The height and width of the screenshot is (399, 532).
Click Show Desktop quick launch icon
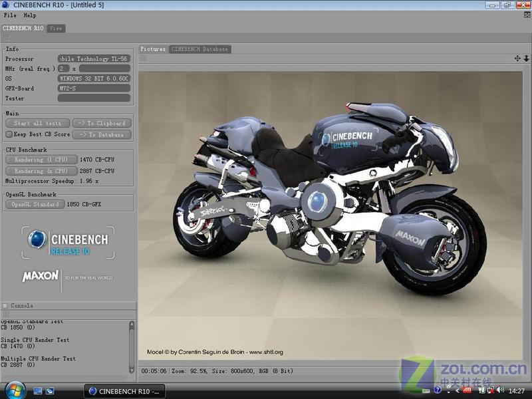pos(38,391)
